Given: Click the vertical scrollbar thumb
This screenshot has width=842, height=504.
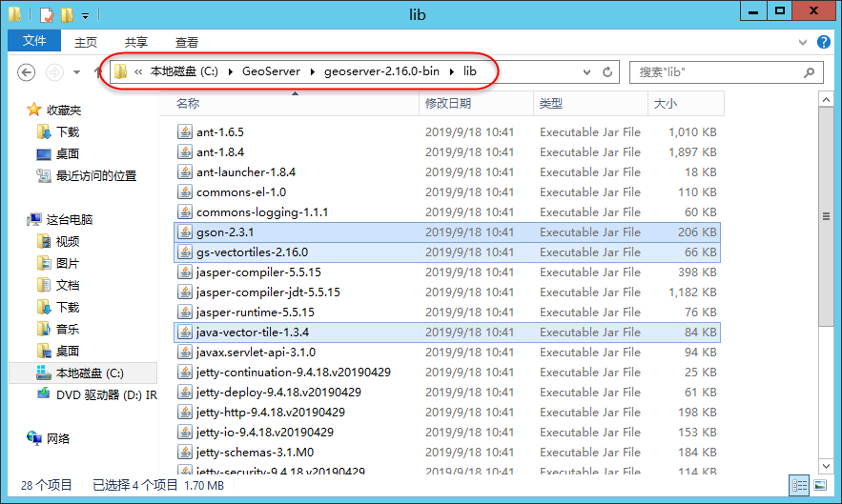Looking at the screenshot, I should (x=826, y=216).
